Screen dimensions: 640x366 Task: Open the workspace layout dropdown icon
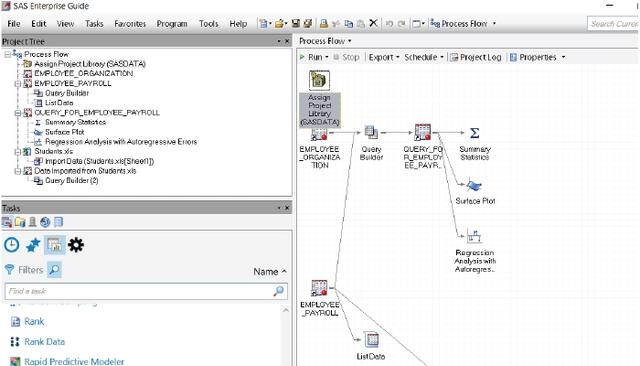(418, 24)
